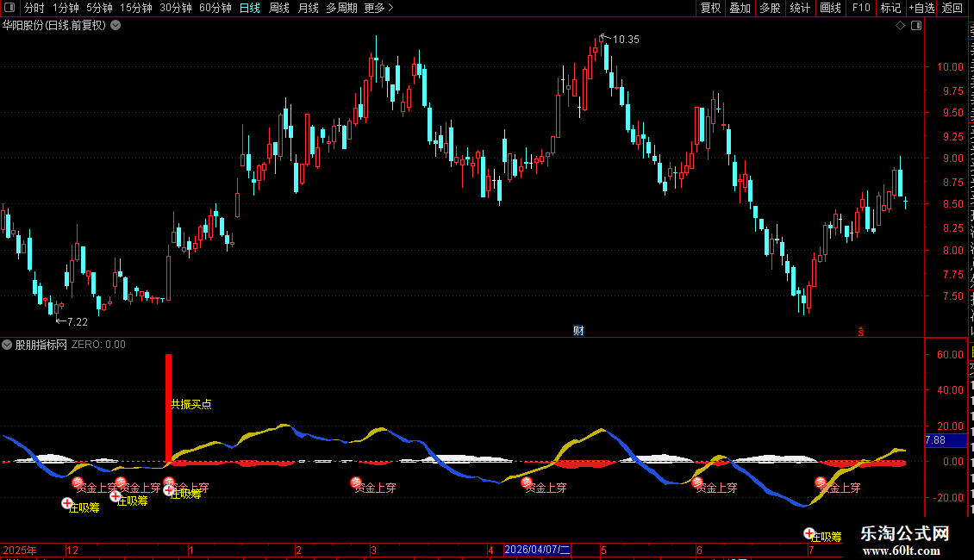Toggle the split-window icon on main chart
Screen dimensions: 974x560
click(916, 26)
